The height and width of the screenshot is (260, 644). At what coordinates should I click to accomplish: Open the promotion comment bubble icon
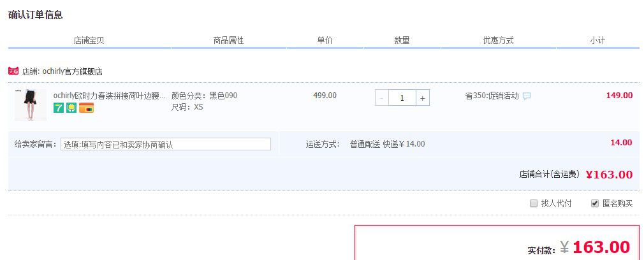(x=527, y=96)
